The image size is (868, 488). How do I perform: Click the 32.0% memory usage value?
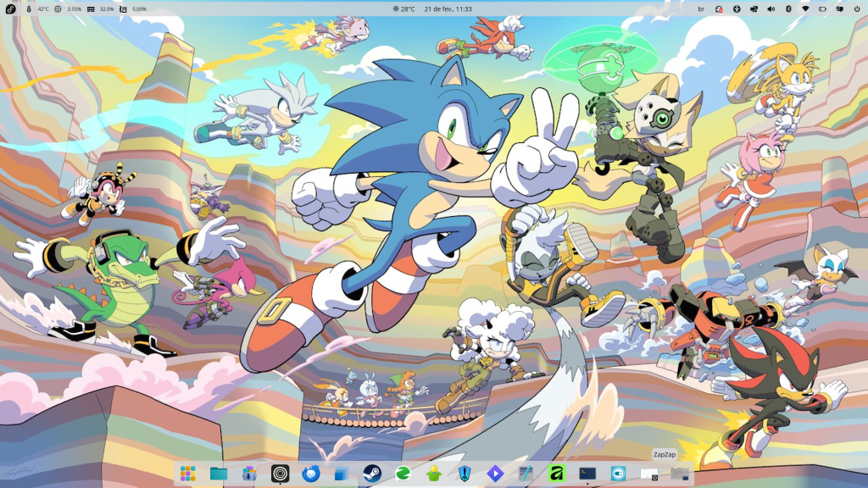point(107,9)
